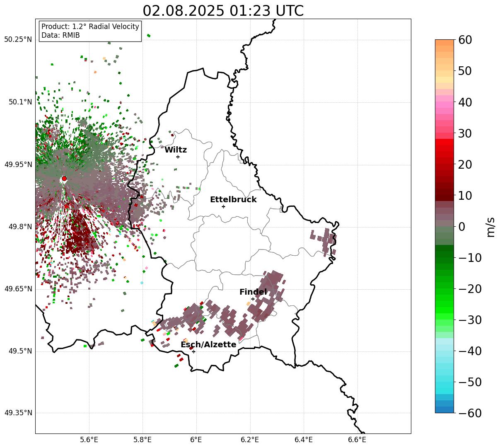Click the −60 tick label on colorbar
This screenshot has width=500, height=448.
[469, 413]
